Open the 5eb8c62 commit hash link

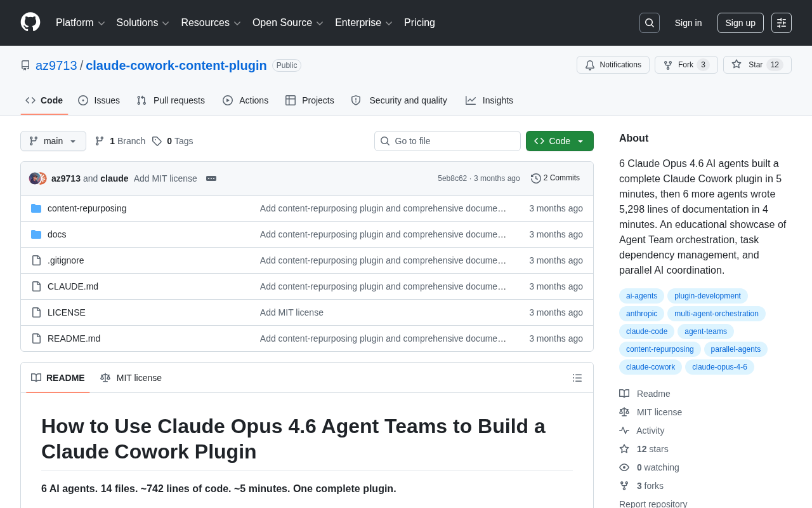452,178
